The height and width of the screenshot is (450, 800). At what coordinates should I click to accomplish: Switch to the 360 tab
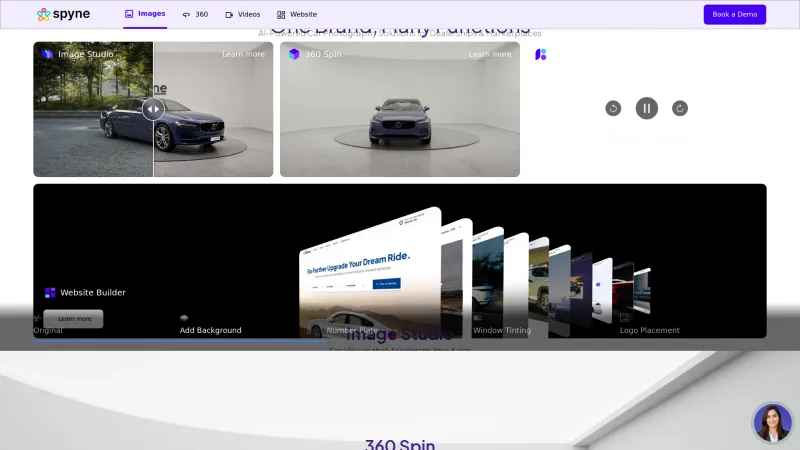coord(195,14)
